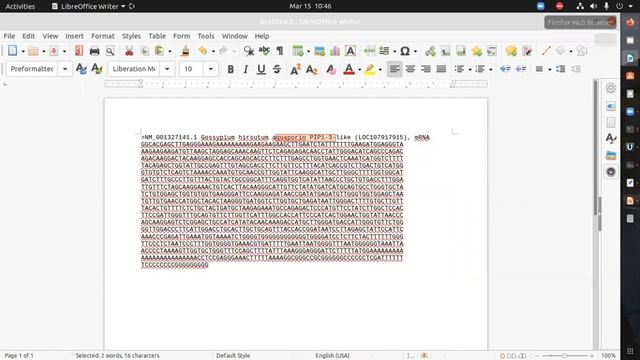Click the Undo arrow icon
Viewport: 640px width, 360px height.
click(x=202, y=51)
